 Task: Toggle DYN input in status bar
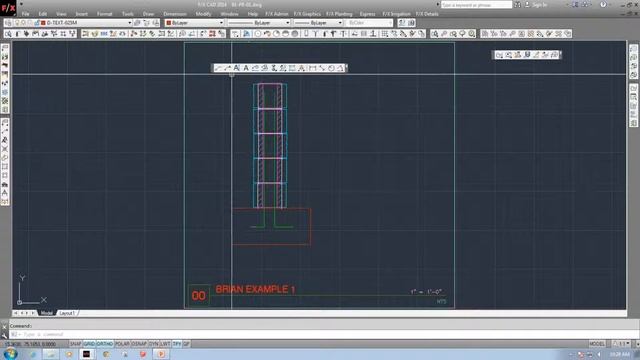pos(153,344)
